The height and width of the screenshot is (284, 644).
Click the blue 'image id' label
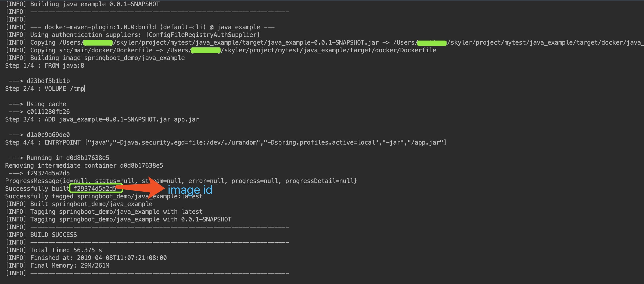coord(190,190)
